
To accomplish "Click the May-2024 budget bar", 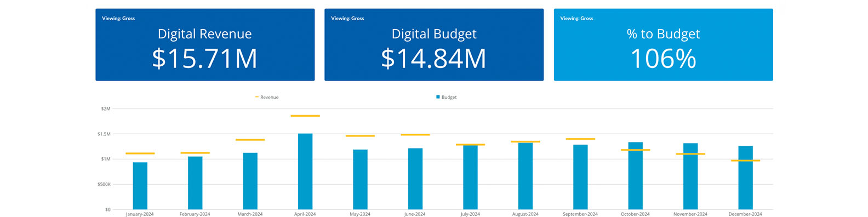I will coord(361,179).
